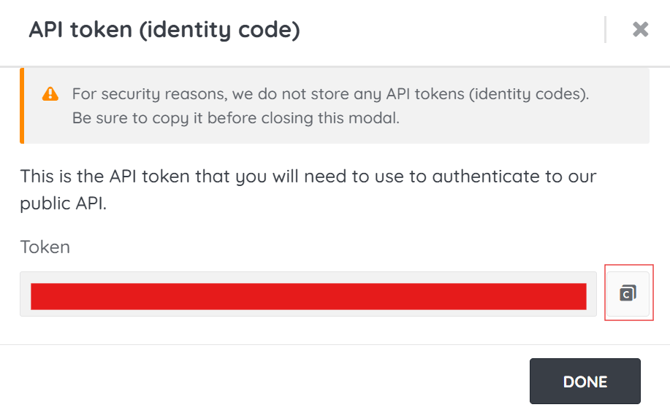Select the "For security reasons" warning line

point(330,94)
